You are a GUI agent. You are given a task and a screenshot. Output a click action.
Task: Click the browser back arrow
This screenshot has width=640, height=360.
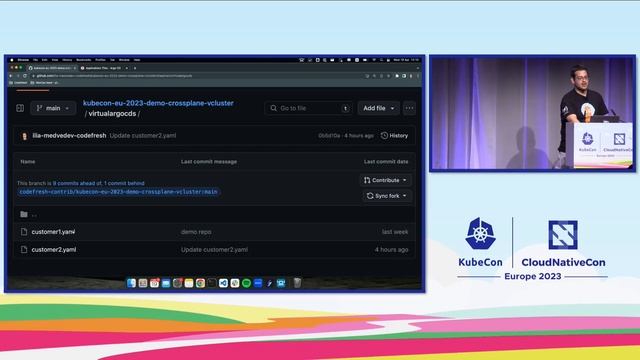point(11,76)
